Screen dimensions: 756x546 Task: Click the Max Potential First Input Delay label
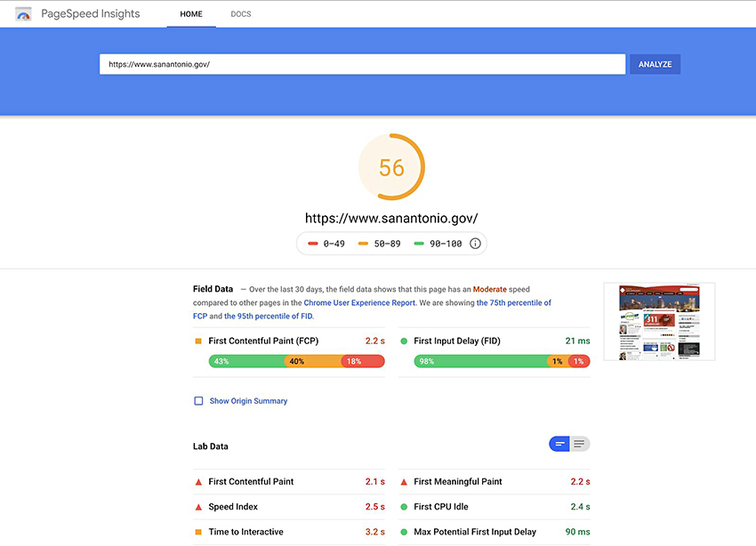click(475, 532)
